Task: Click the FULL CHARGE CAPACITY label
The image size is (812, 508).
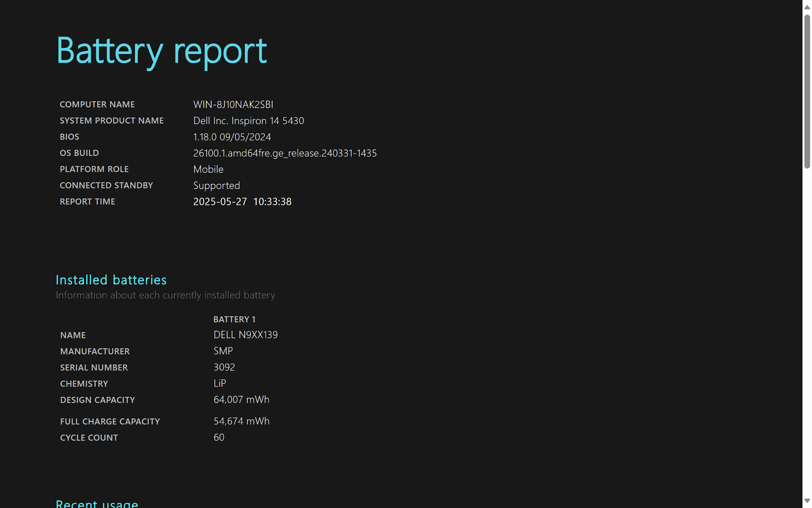Action: click(x=110, y=422)
